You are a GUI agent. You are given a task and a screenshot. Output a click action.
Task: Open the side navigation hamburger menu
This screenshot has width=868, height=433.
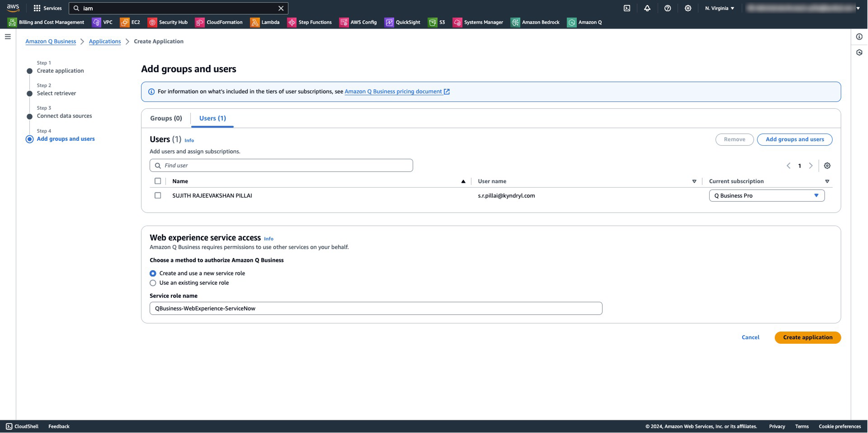[x=8, y=37]
